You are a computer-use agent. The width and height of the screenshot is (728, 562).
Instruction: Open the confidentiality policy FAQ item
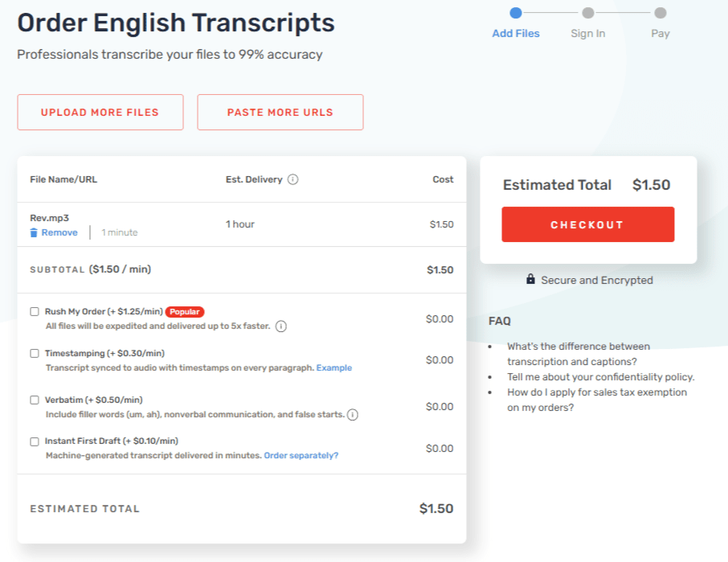coord(601,377)
